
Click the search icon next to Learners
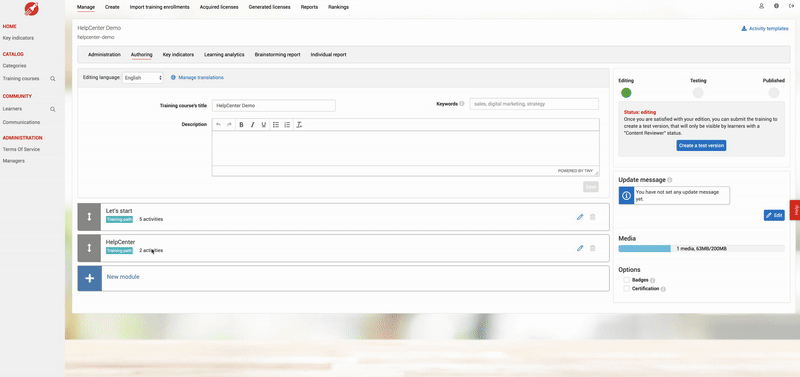(53, 109)
